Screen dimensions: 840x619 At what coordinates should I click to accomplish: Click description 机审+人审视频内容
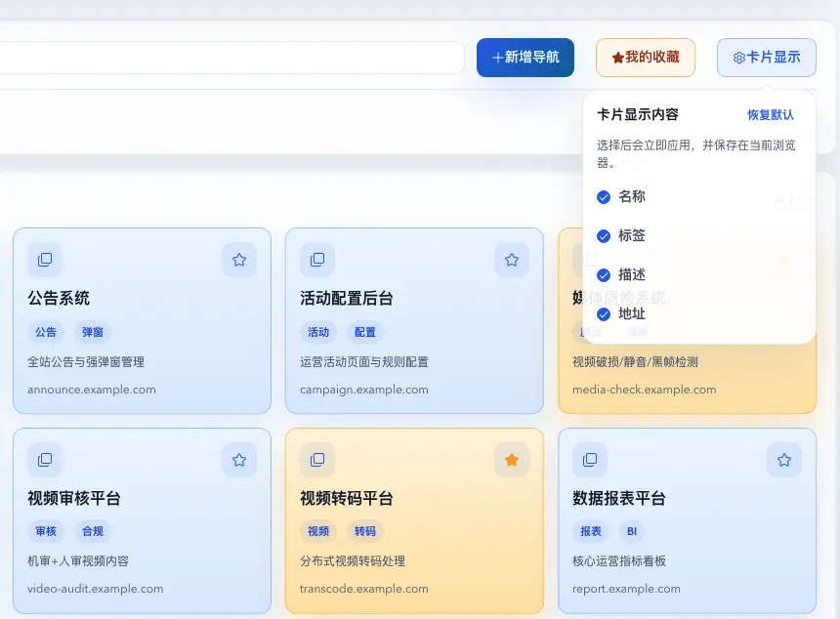(78, 561)
